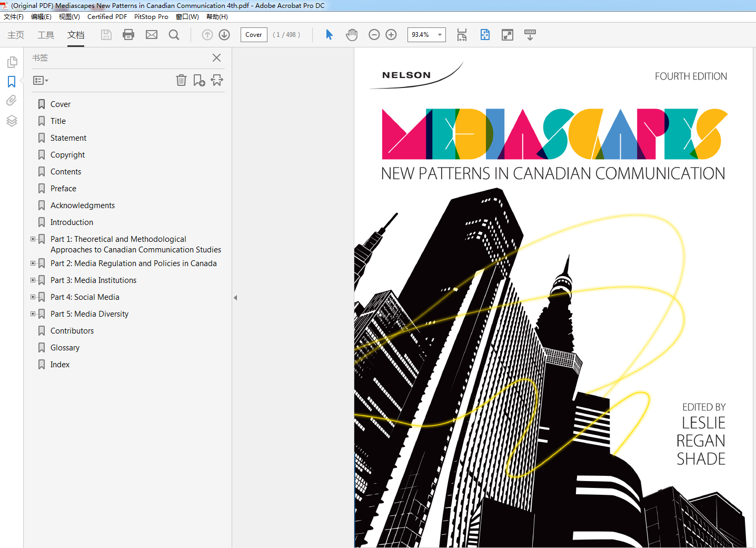Expand Part 3 Media Institutions bookmark
Image resolution: width=756 pixels, height=548 pixels.
coord(33,280)
